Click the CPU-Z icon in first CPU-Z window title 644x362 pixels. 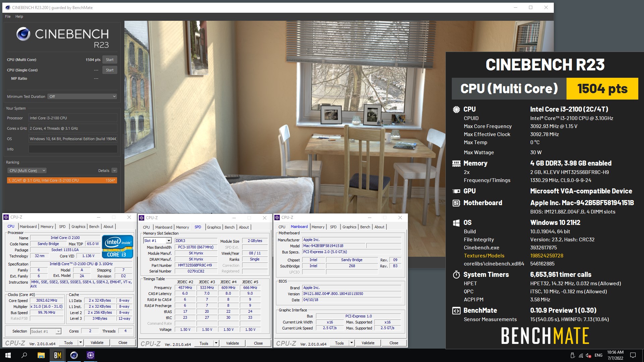(6, 217)
